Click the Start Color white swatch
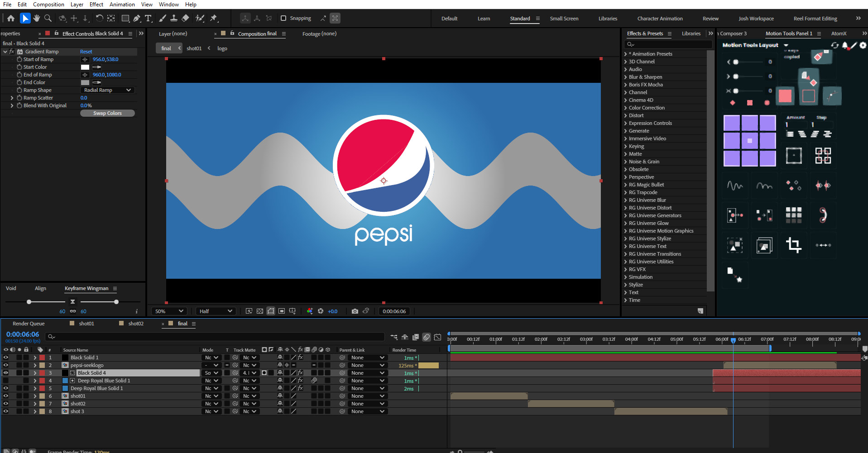Image resolution: width=868 pixels, height=453 pixels. [85, 67]
